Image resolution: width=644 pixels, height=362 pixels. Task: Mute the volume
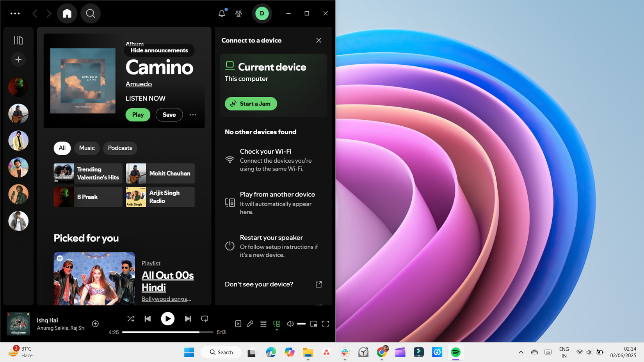(290, 324)
